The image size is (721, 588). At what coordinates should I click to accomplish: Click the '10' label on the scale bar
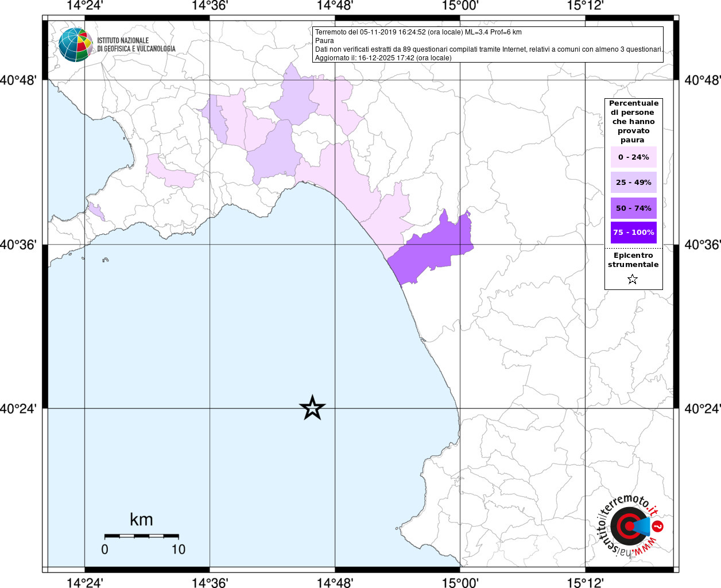pyautogui.click(x=179, y=549)
